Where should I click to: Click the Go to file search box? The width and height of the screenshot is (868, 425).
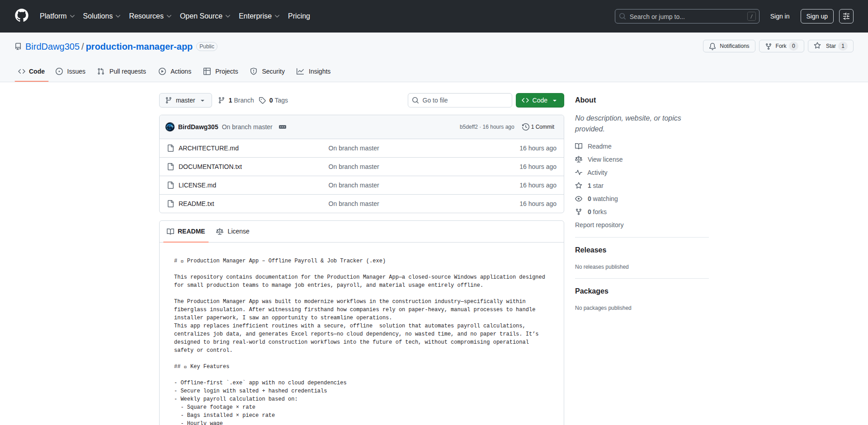460,100
